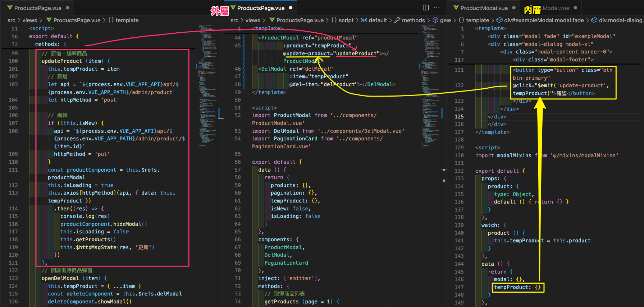The width and height of the screenshot is (644, 307).
Task: Click the 'src' breadcrumb in the left editor
Action: (x=12, y=20)
